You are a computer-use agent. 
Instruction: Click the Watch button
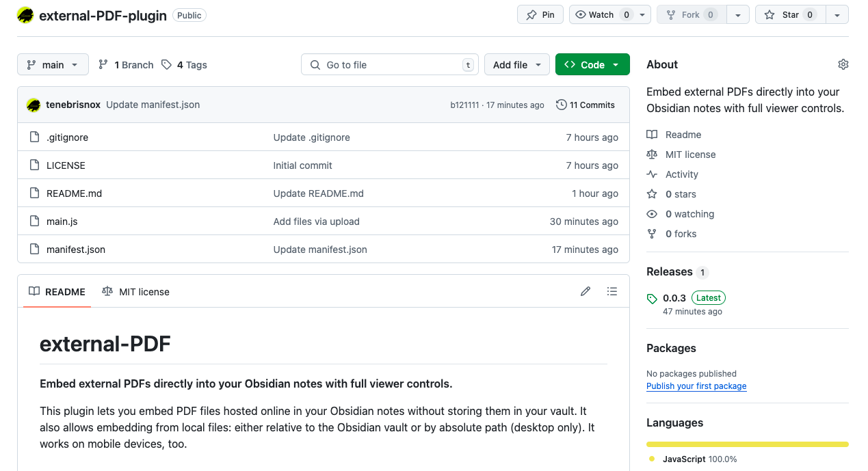click(602, 14)
